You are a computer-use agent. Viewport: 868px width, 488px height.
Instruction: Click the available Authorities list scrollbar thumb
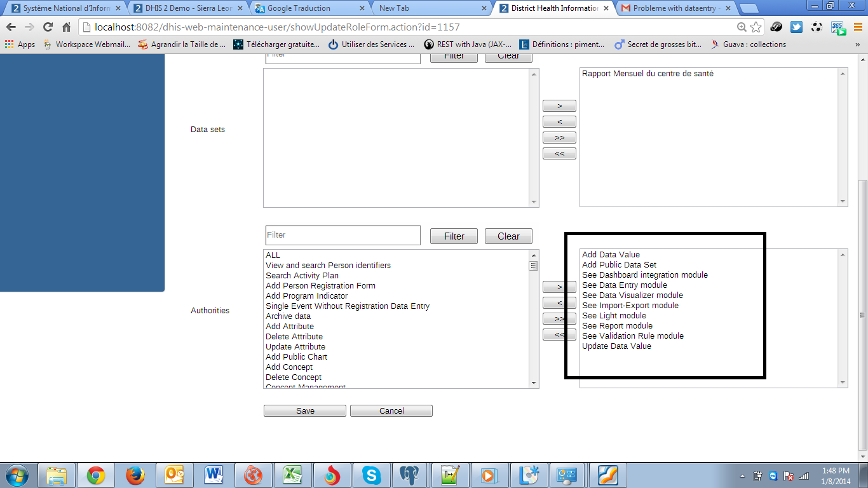coord(534,266)
